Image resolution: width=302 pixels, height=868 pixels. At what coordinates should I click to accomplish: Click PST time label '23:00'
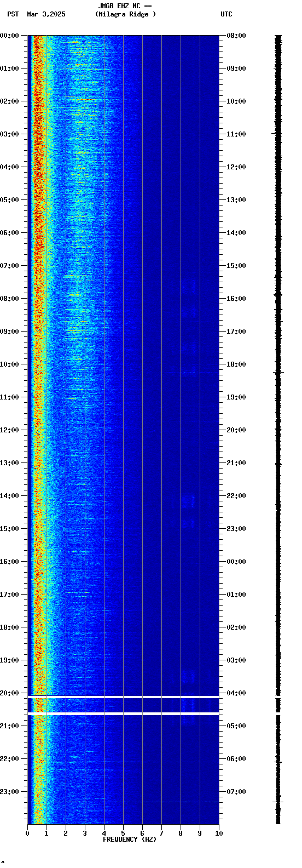[x=9, y=791]
